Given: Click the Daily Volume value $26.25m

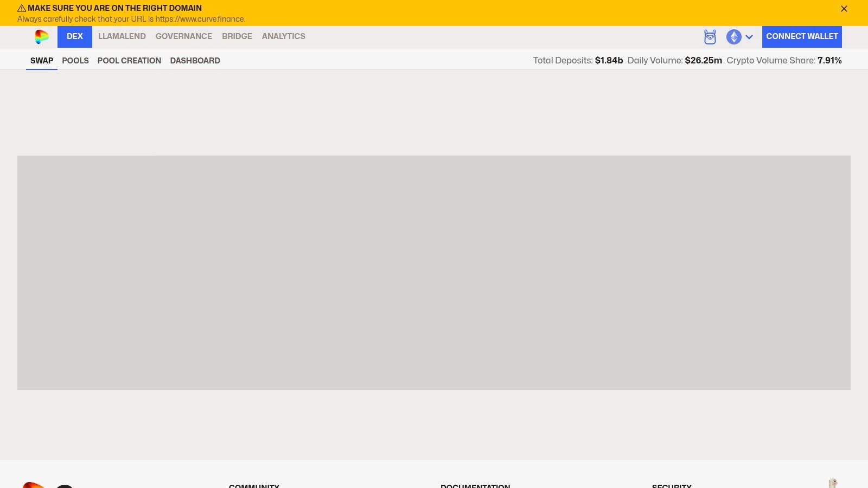Looking at the screenshot, I should point(703,61).
